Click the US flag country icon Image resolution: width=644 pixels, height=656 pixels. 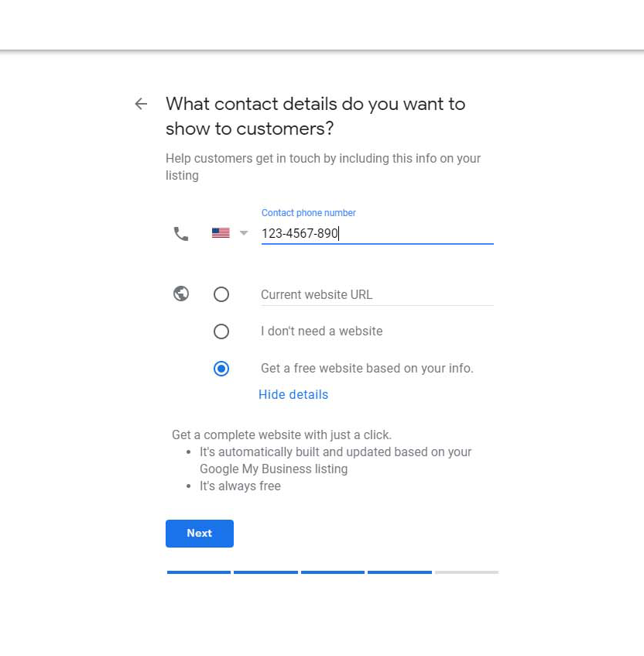pyautogui.click(x=221, y=233)
